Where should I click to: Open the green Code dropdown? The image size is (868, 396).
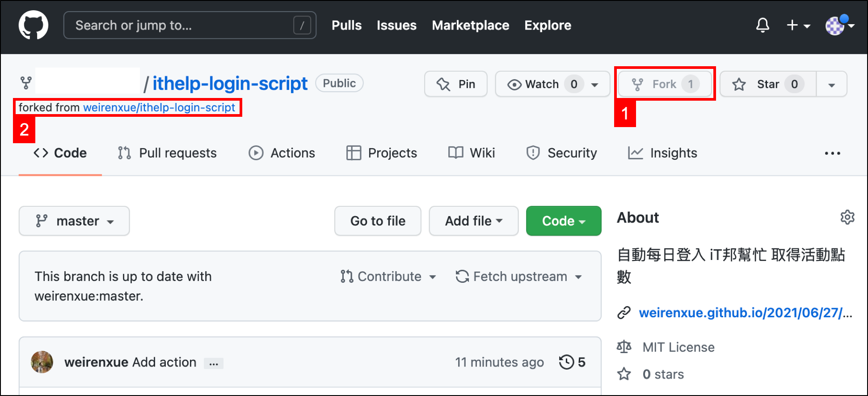point(563,221)
